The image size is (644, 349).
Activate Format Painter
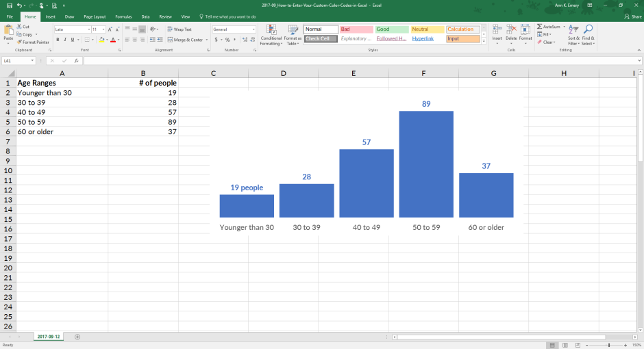click(33, 42)
